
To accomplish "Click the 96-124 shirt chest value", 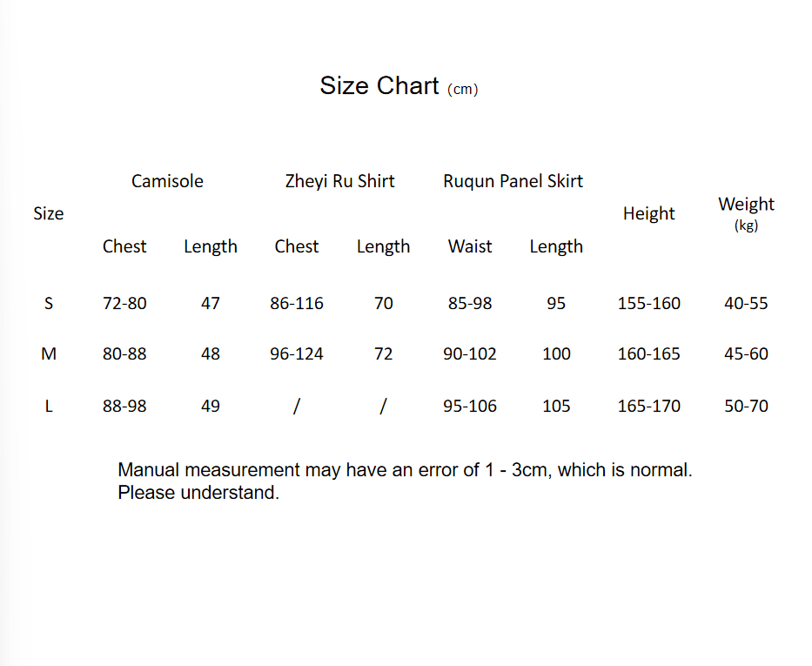I will pos(297,353).
